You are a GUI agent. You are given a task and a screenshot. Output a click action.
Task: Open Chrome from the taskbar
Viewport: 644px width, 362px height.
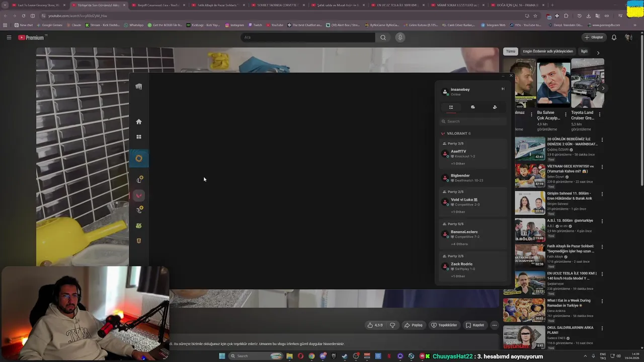coord(311,356)
